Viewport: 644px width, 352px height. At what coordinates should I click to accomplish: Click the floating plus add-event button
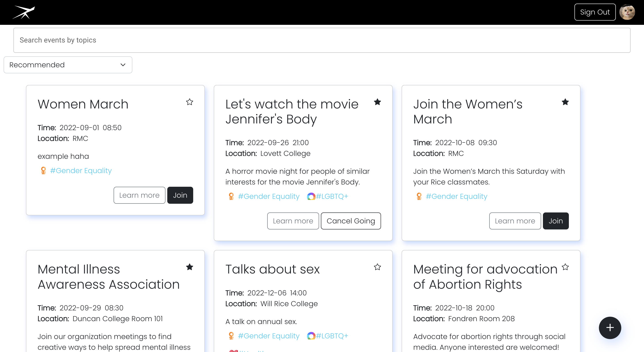point(610,328)
